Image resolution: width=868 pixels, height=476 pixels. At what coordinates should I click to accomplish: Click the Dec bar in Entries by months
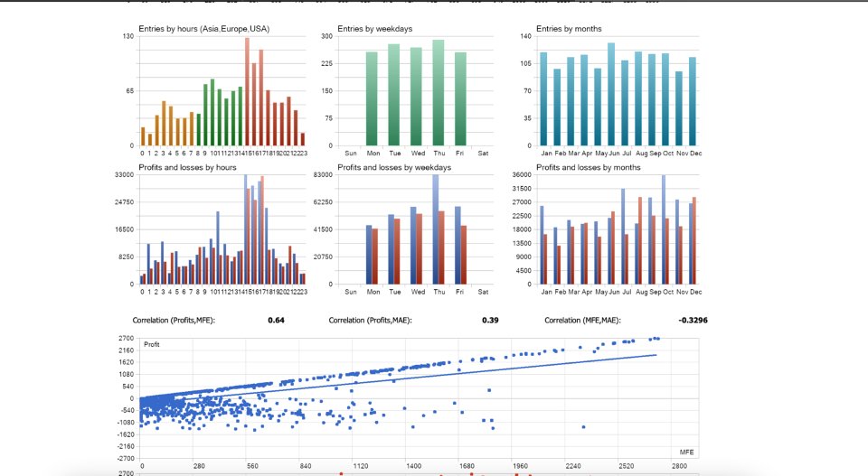click(693, 102)
